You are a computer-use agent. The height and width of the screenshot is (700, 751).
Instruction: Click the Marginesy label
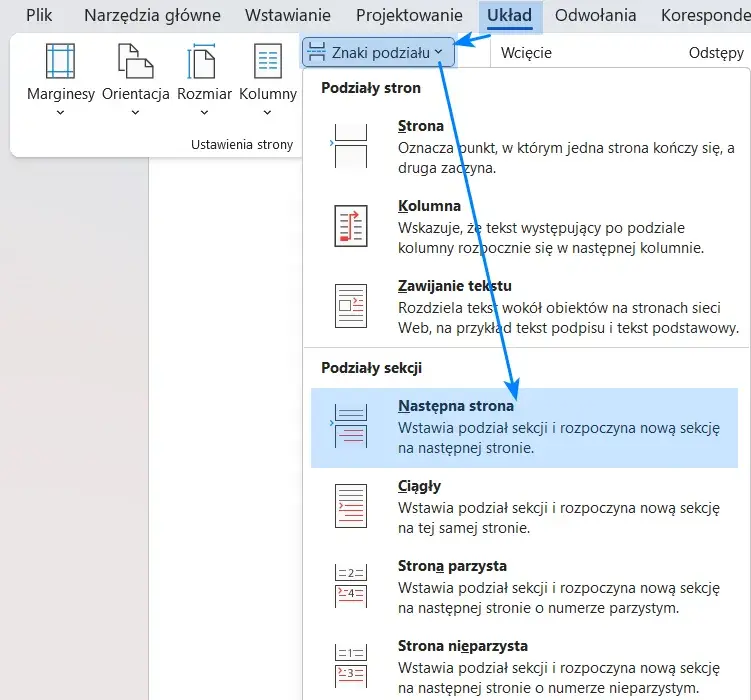pos(61,94)
